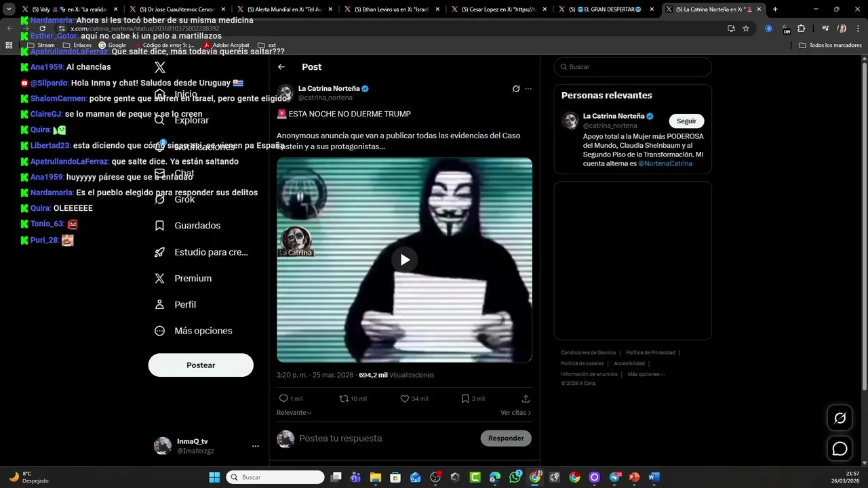Screen dimensions: 868x488
Task: Bookmark this page with star icon
Action: (746, 28)
